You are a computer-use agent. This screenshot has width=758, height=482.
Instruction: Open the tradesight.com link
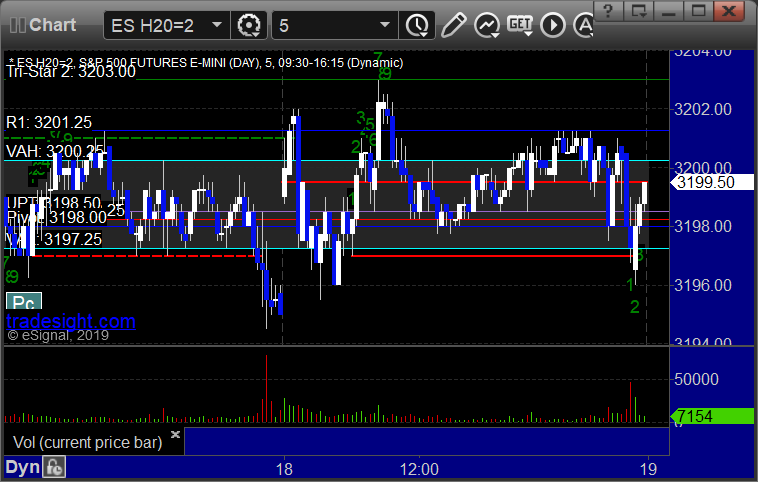71,321
